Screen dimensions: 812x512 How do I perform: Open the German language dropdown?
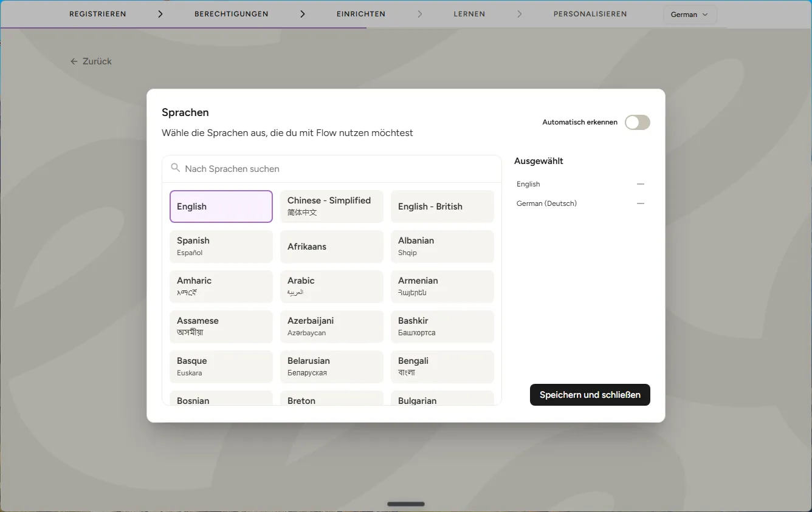pyautogui.click(x=690, y=15)
